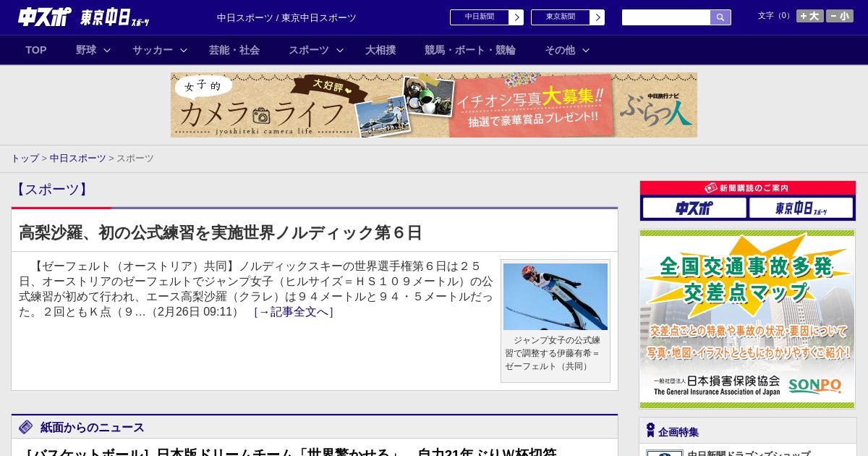
Task: Click the 紙面からのニュース section icon
Action: (26, 427)
